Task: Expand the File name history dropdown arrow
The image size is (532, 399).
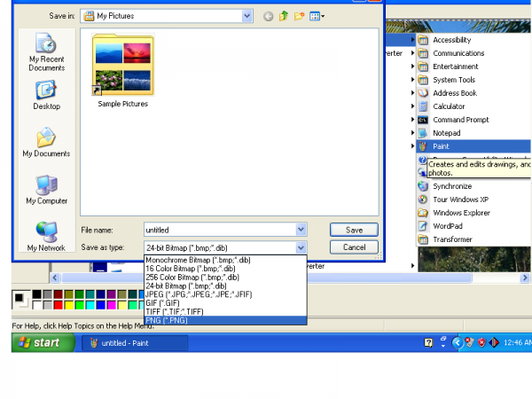Action: (301, 230)
